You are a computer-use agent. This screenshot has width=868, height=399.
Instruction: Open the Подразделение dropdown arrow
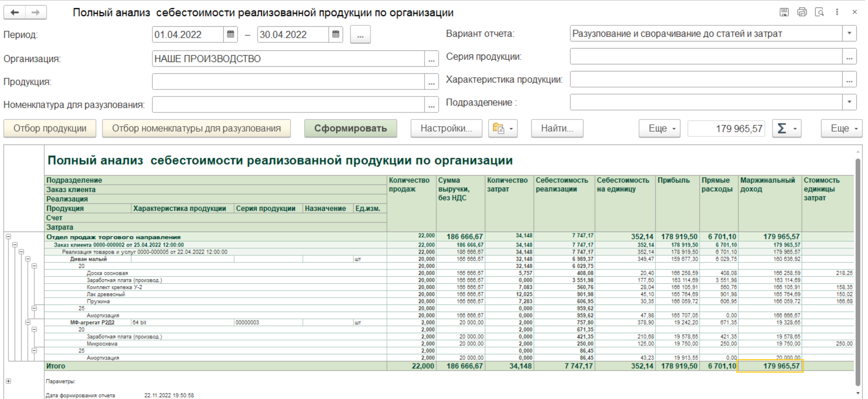tap(849, 102)
